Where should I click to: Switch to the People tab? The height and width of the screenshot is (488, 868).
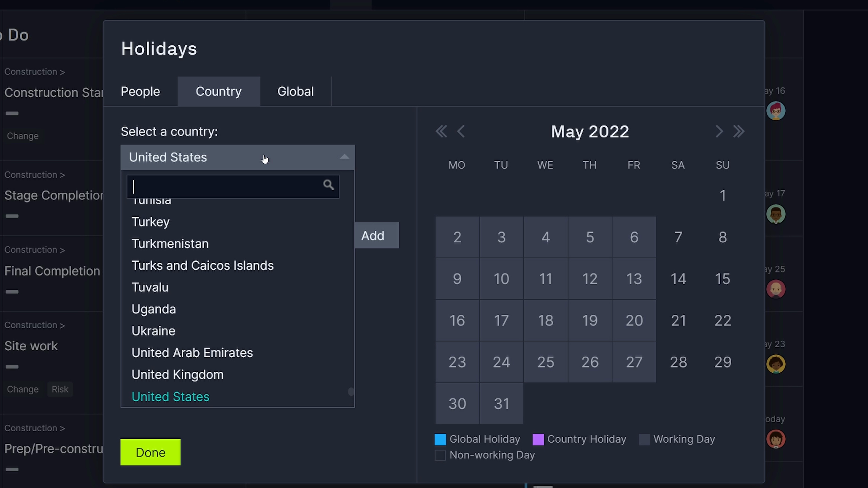point(141,91)
